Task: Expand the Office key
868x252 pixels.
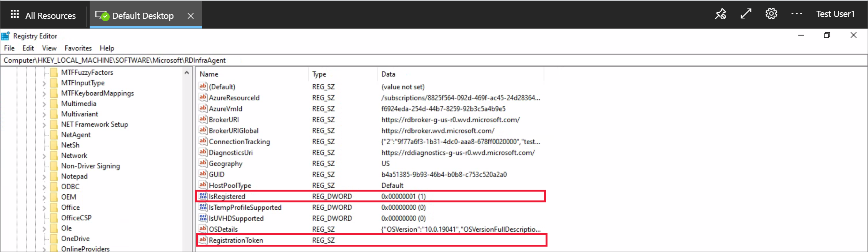Action: coord(44,208)
